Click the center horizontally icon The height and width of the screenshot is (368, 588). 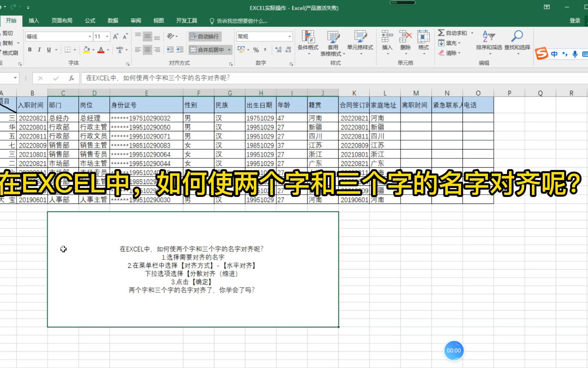[147, 50]
